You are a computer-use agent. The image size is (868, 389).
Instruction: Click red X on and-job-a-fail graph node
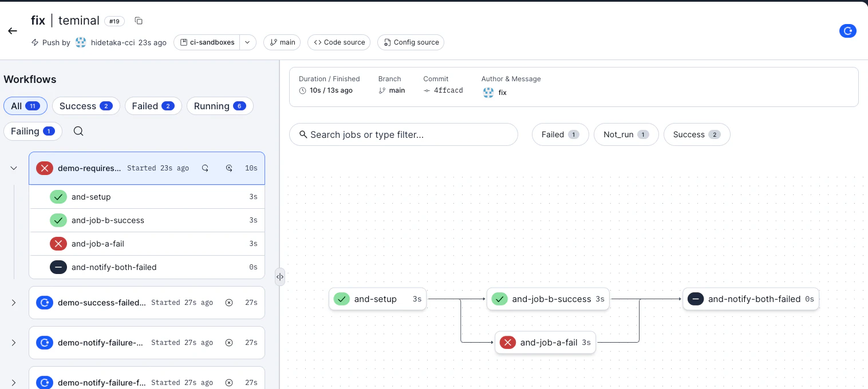click(x=508, y=343)
